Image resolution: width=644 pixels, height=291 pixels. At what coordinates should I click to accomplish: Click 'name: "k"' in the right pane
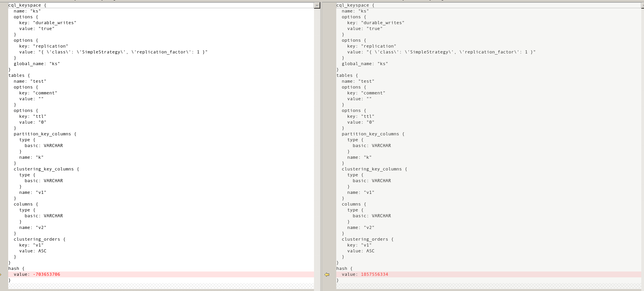(x=359, y=158)
